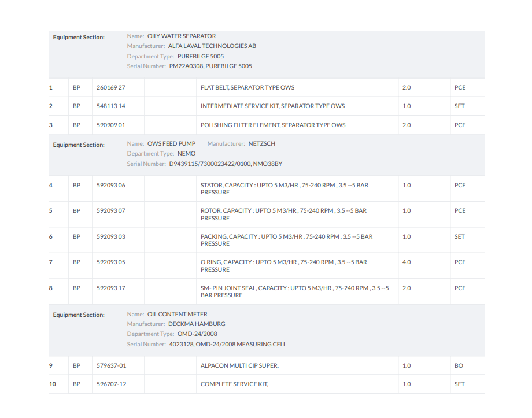Select the ALPACON MULTI CIP SUPER item
Screen dimensions: 532x418
[239, 366]
